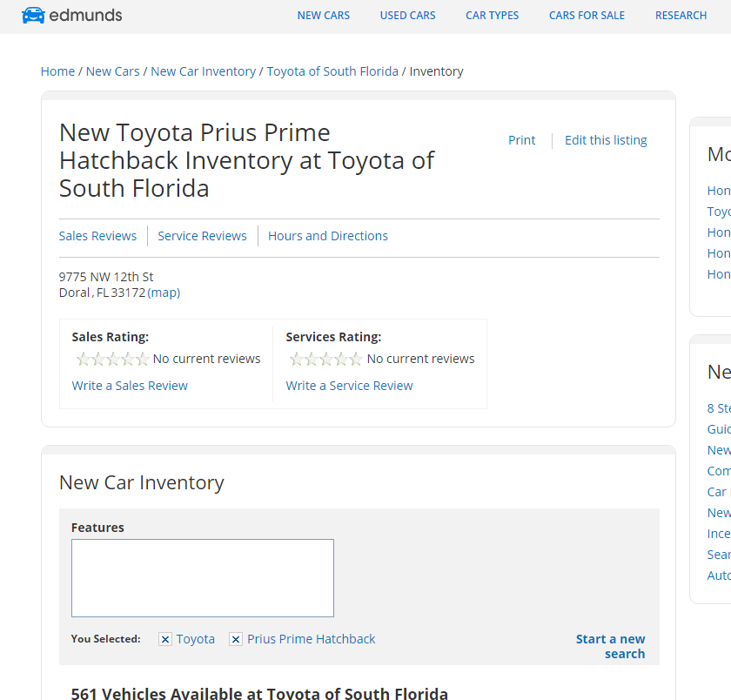Click Write a Sales Review
This screenshot has height=700, width=731.
(130, 386)
